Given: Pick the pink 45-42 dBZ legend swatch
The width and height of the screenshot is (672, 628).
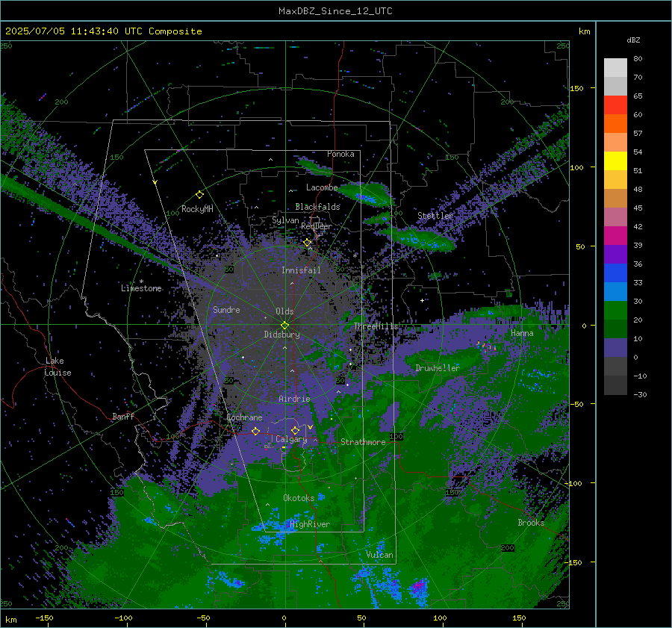Looking at the screenshot, I should 615,217.
